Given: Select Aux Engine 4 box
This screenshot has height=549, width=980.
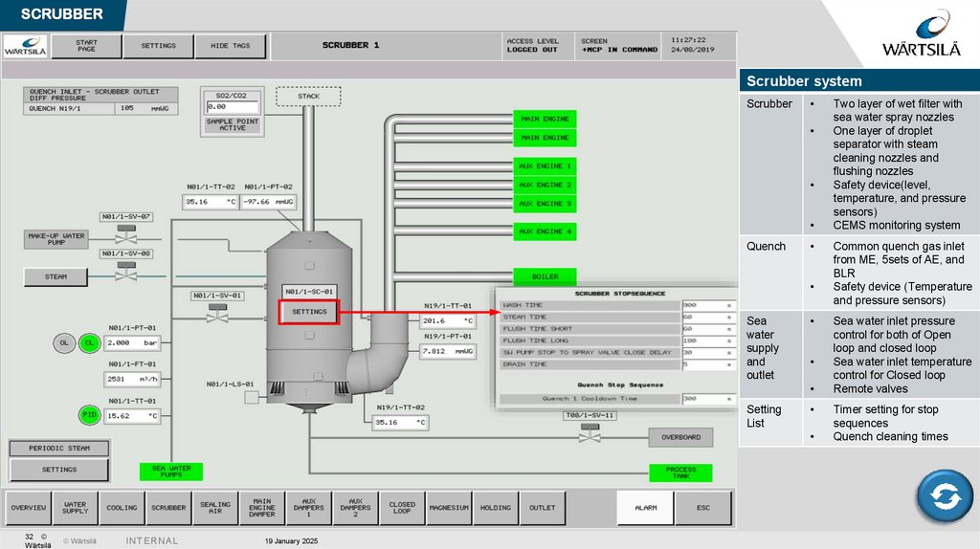Looking at the screenshot, I should point(545,231).
